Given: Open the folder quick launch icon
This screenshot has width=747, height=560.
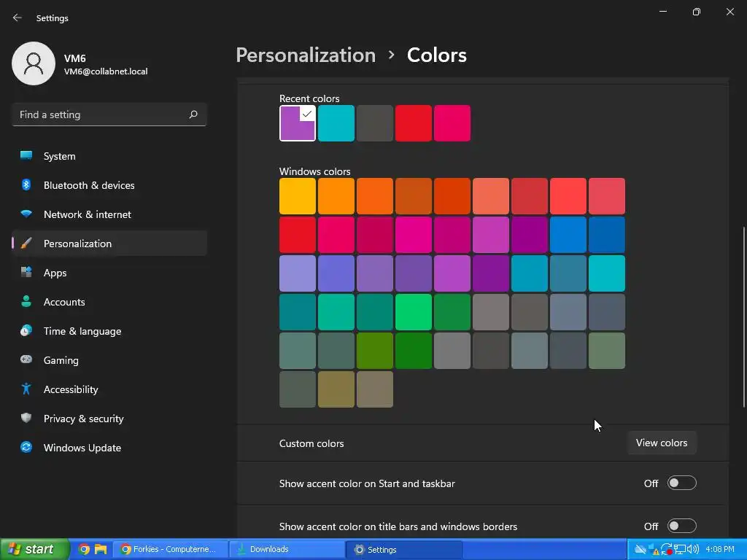Looking at the screenshot, I should (x=101, y=549).
